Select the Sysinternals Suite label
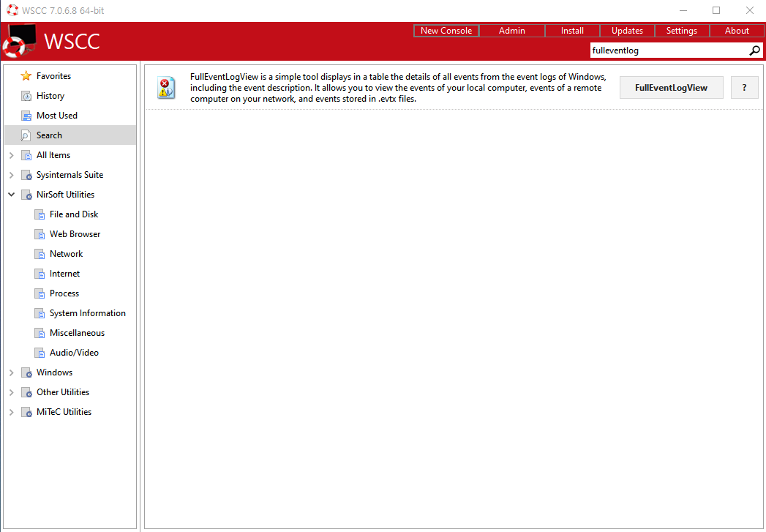Viewport: 766px width, 532px height. 70,175
